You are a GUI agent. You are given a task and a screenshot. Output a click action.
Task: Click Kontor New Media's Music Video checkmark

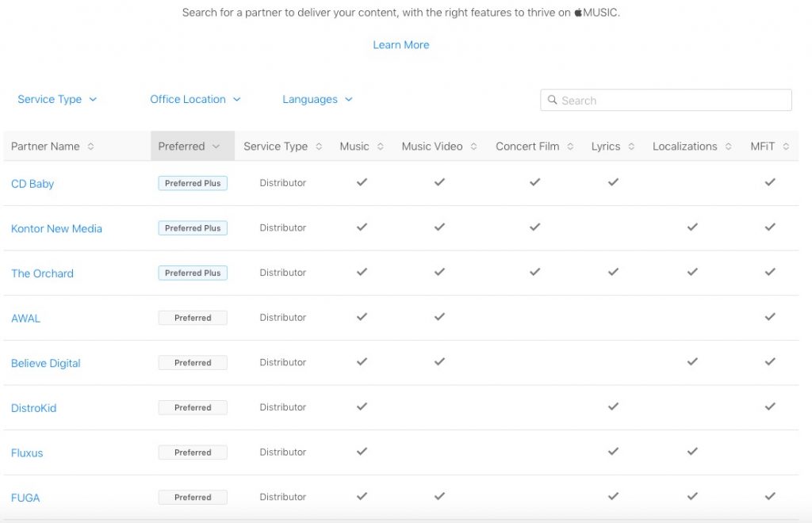pyautogui.click(x=439, y=227)
